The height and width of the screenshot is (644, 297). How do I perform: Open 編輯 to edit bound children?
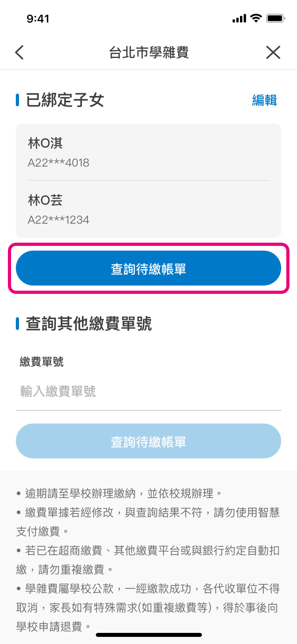pos(265,100)
